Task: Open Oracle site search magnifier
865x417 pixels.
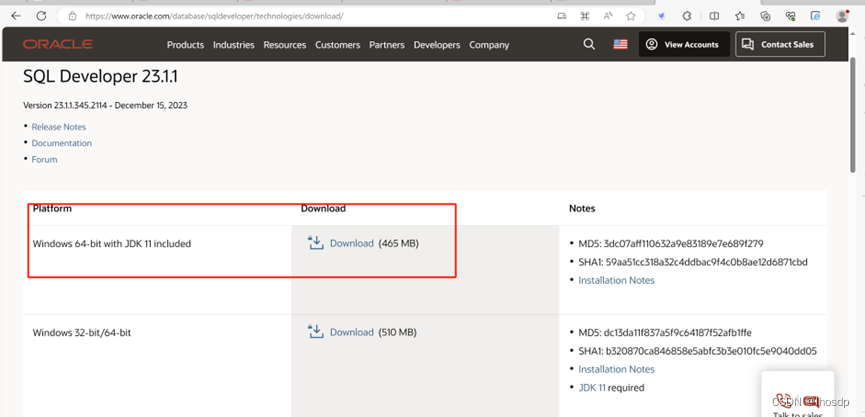Action: (589, 44)
